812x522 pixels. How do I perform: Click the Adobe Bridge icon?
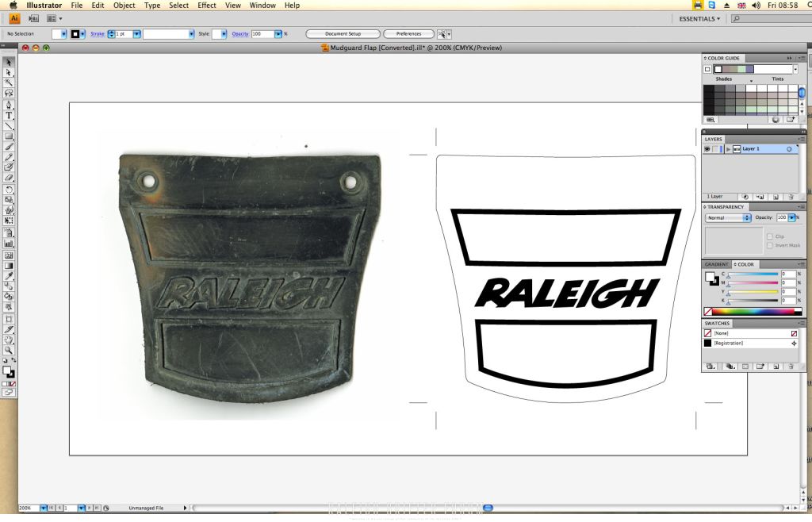33,19
